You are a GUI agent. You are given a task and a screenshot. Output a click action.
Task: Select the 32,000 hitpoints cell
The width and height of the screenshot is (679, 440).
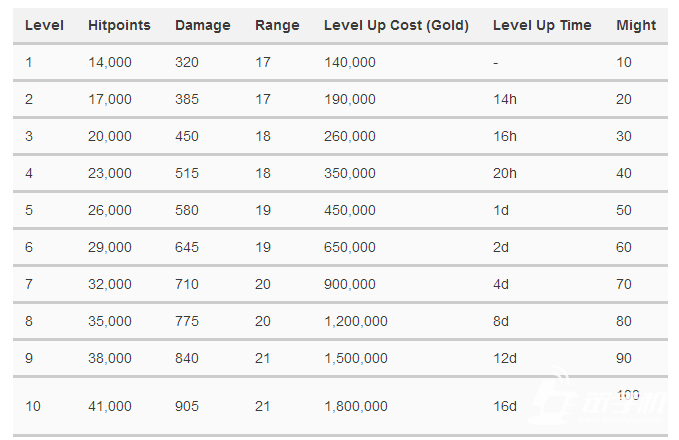pos(110,284)
